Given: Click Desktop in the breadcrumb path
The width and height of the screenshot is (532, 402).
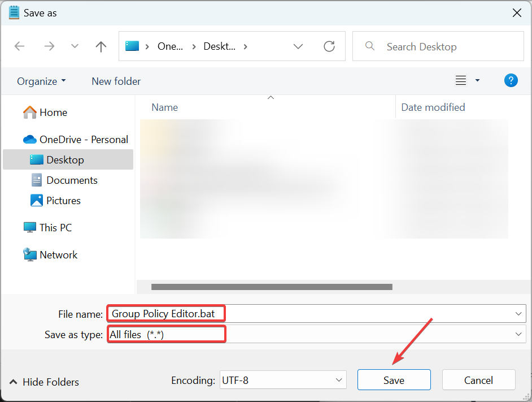Looking at the screenshot, I should click(220, 46).
